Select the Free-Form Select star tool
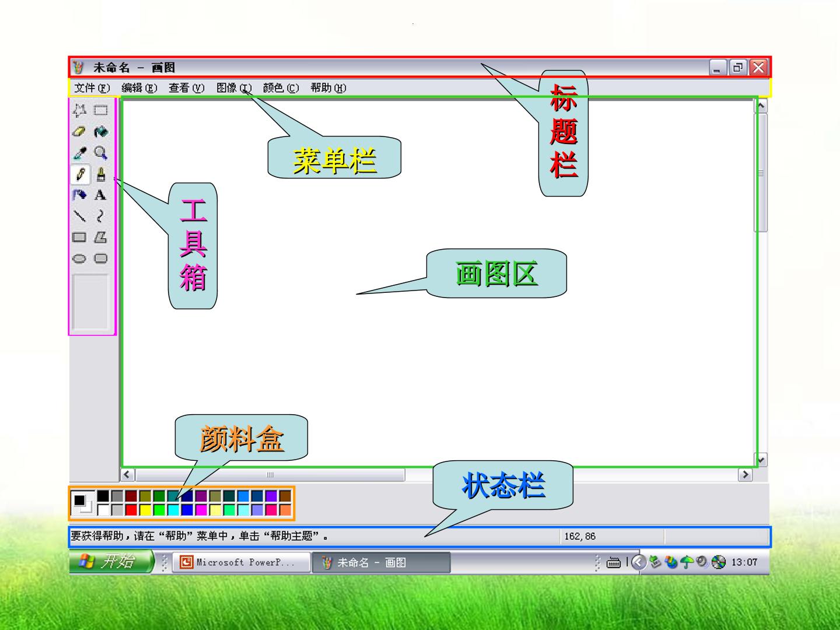840x630 pixels. [x=79, y=110]
